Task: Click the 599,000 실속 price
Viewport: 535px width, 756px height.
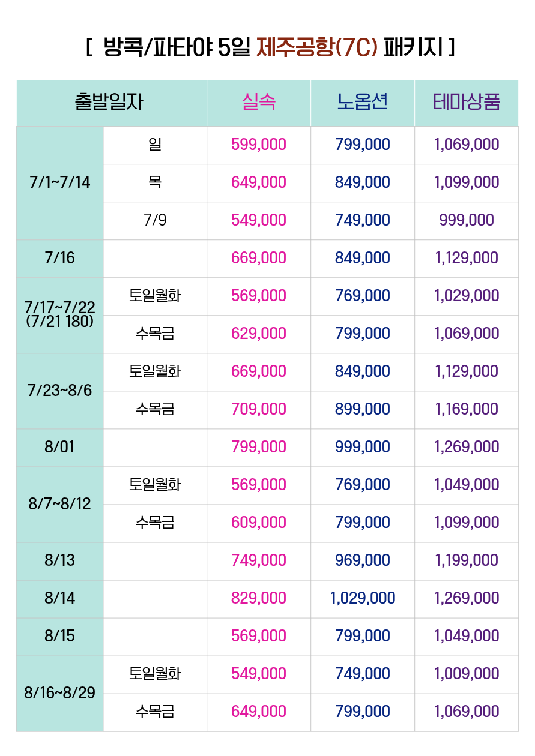Action: [259, 145]
